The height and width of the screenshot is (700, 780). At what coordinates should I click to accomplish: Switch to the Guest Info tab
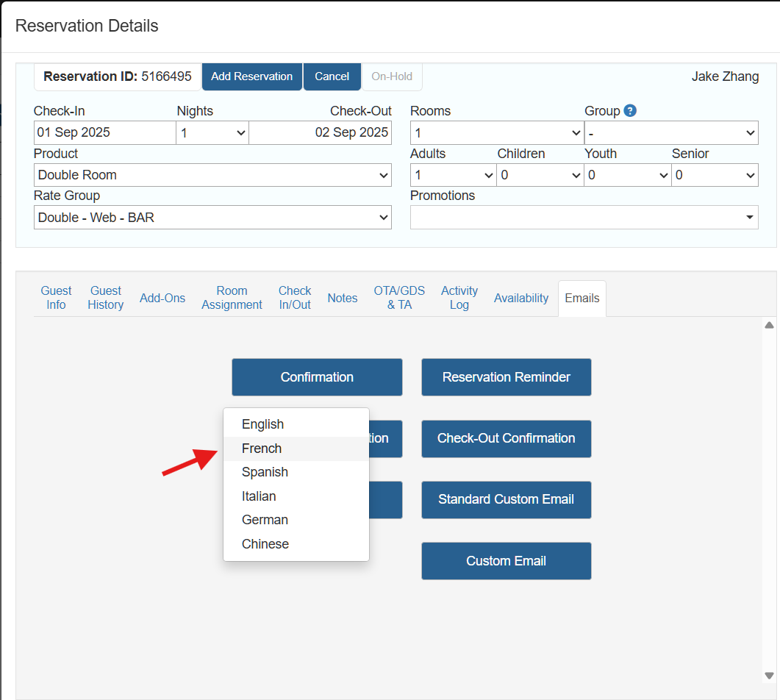point(57,298)
